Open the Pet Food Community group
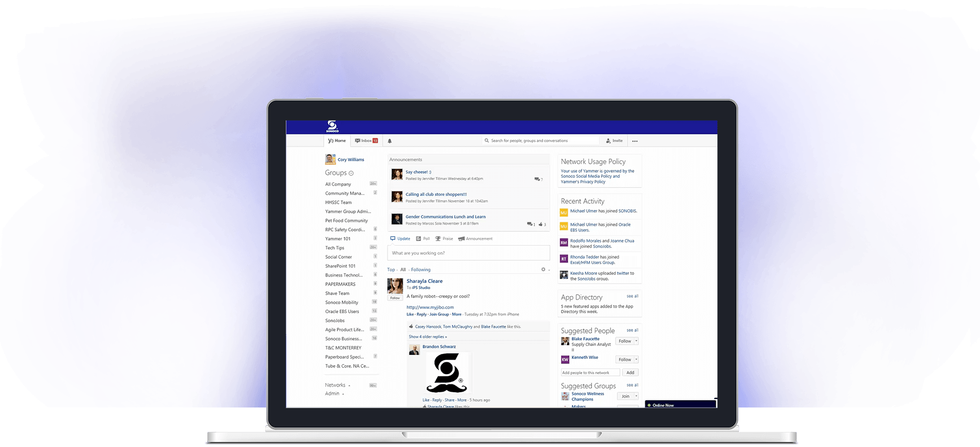 tap(346, 221)
